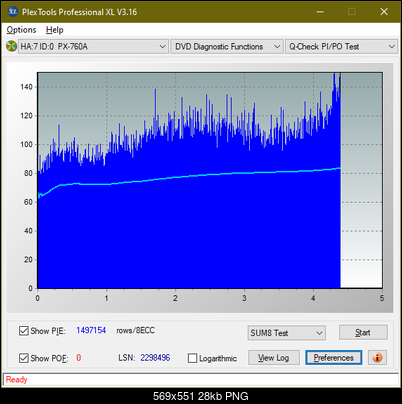Click the Ready status text
The width and height of the screenshot is (402, 404).
pos(16,380)
